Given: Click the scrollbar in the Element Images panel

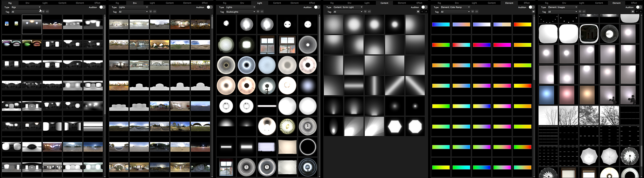Looking at the screenshot, I should (642, 155).
